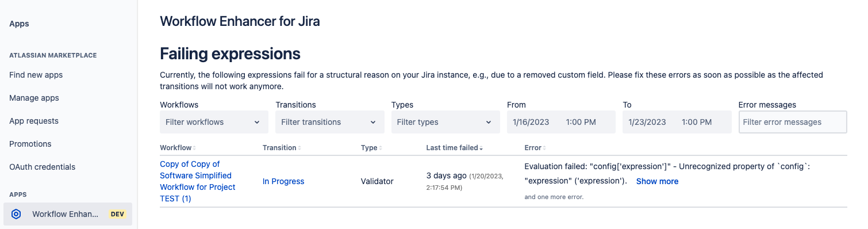Click the Workflow Enhancer hexagon app icon
The image size is (868, 229).
[16, 214]
